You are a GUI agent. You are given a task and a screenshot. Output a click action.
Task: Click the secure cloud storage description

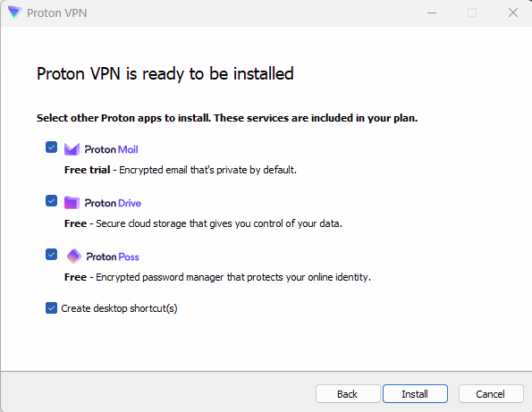[x=203, y=223]
